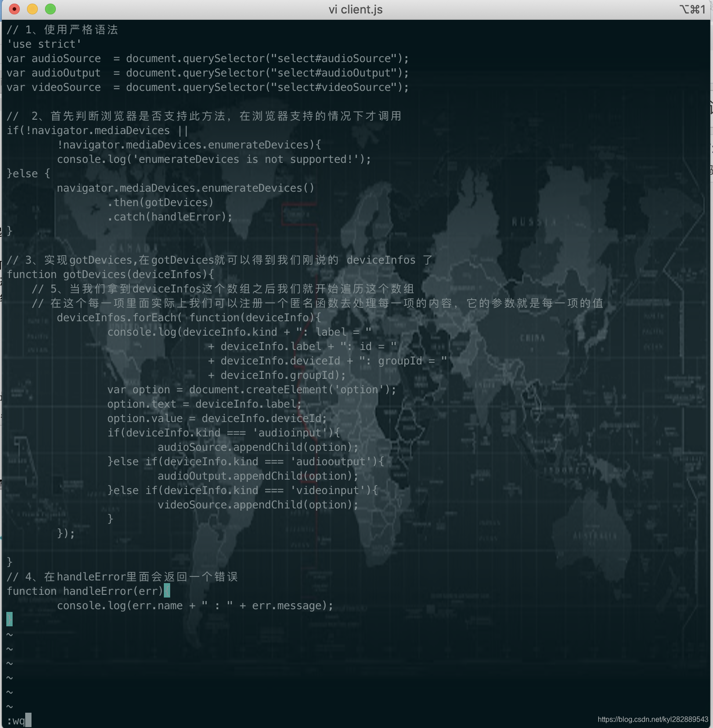Click 'audioSource.appendChild(option);' line
The width and height of the screenshot is (713, 728).
click(x=258, y=447)
